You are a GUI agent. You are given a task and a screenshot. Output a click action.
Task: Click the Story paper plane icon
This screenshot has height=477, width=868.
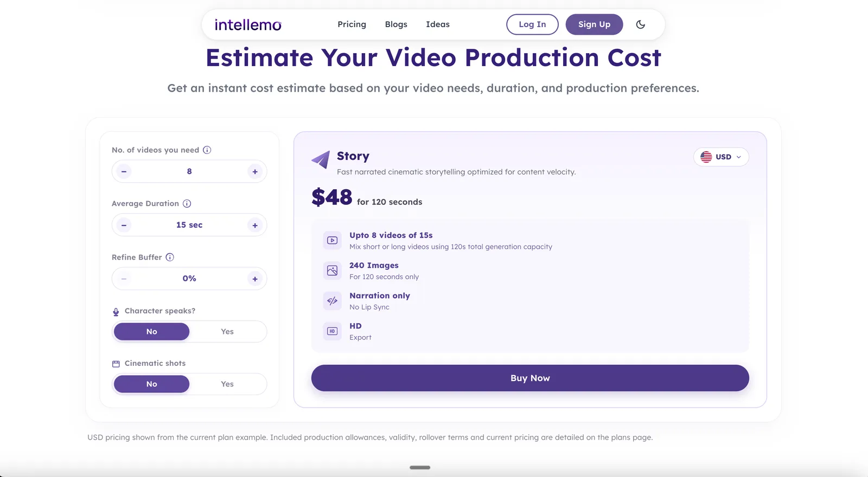[321, 159]
